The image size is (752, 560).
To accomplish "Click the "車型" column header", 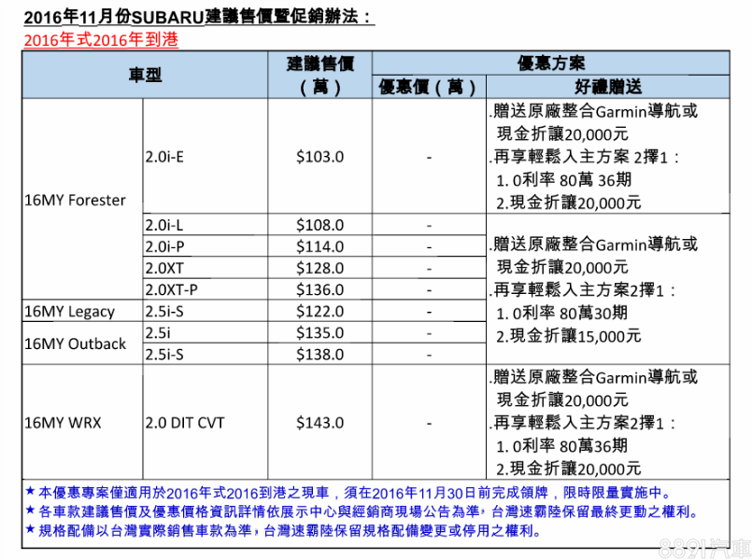I will pos(145,75).
